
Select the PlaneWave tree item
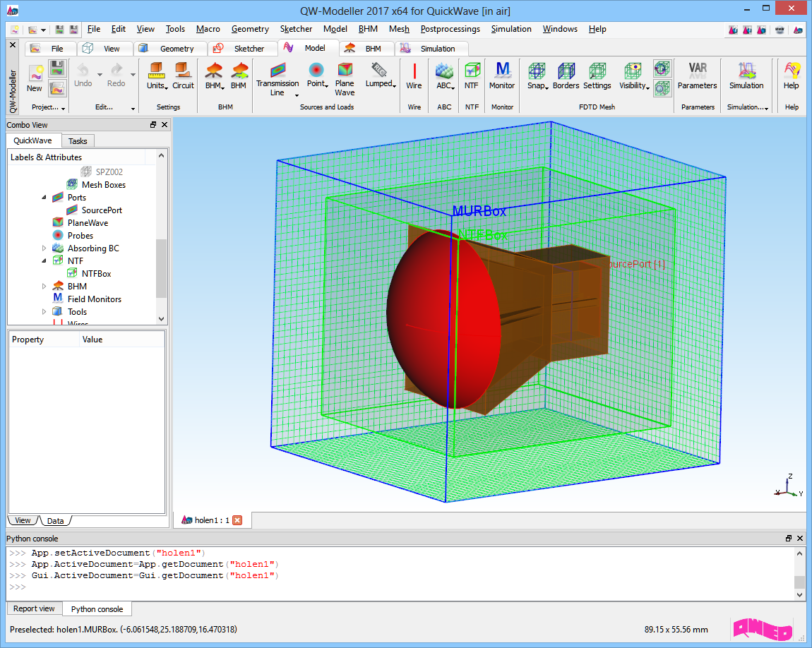88,223
